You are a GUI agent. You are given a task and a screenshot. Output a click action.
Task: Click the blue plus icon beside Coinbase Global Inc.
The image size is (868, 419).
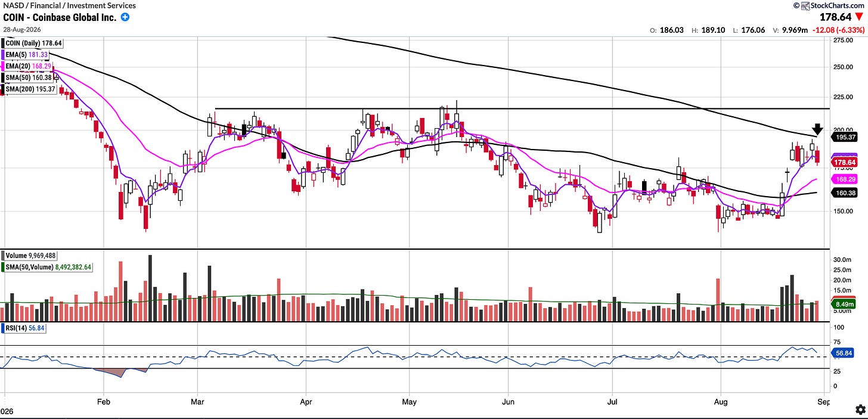pos(125,17)
